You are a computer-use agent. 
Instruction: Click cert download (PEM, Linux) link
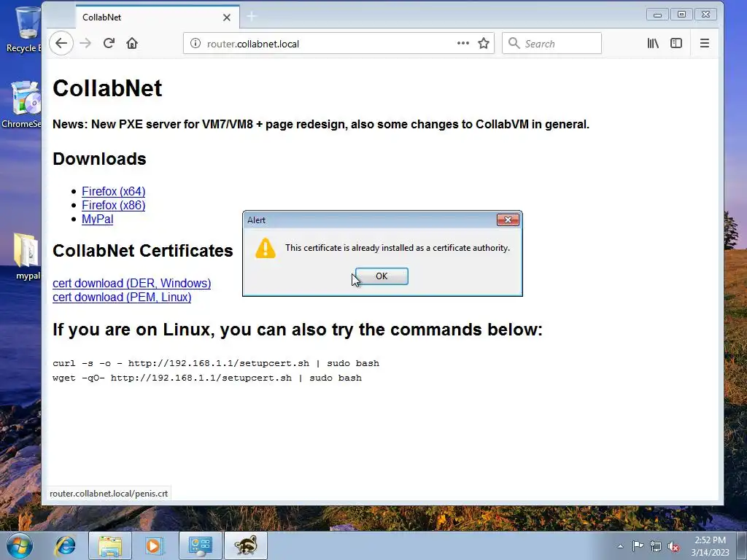point(122,297)
